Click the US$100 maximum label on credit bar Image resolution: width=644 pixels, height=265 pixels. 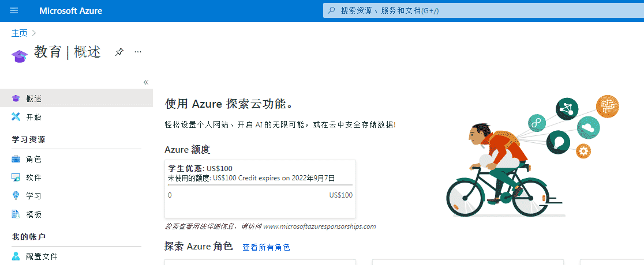pyautogui.click(x=341, y=195)
